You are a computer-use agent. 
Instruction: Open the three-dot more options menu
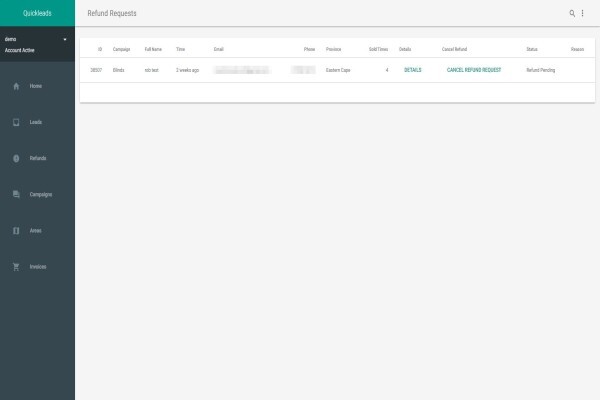(x=582, y=13)
